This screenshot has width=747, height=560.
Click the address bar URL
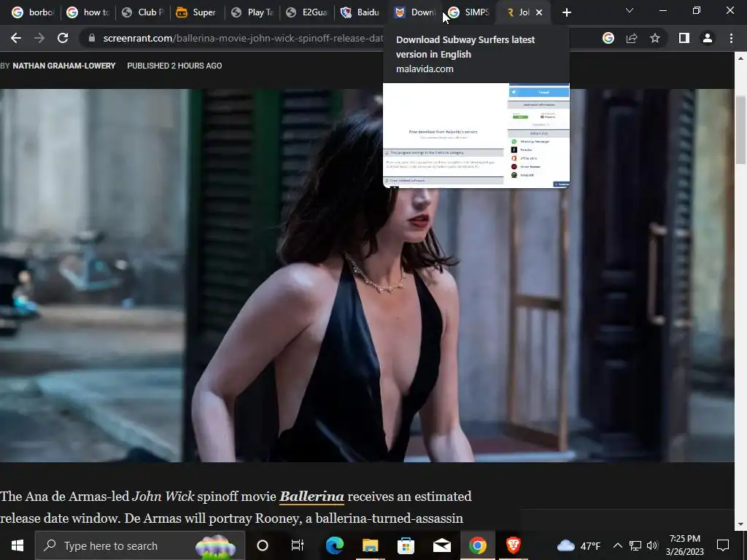(x=243, y=38)
